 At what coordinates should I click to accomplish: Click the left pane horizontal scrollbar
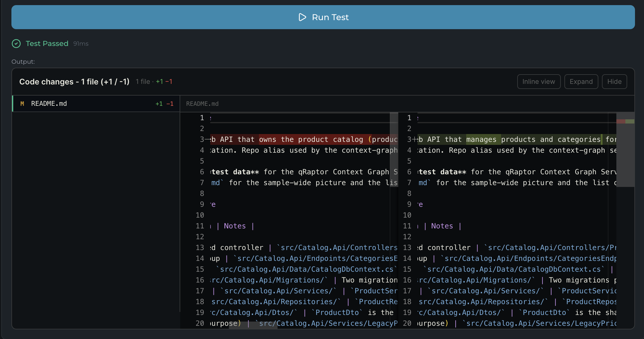click(x=253, y=325)
